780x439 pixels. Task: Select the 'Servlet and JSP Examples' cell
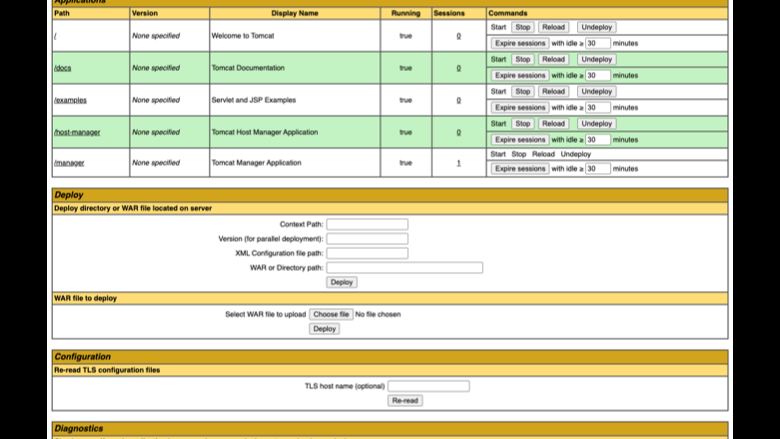point(295,100)
